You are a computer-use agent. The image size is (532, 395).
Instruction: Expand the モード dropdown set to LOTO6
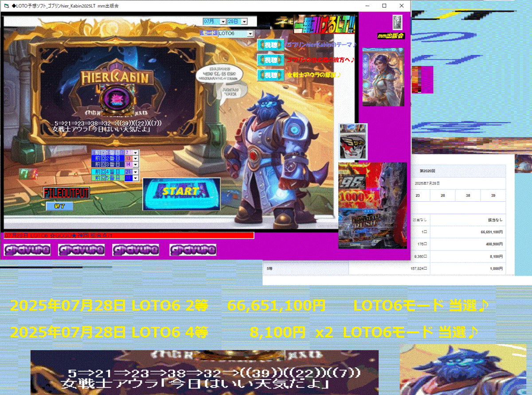click(x=235, y=34)
